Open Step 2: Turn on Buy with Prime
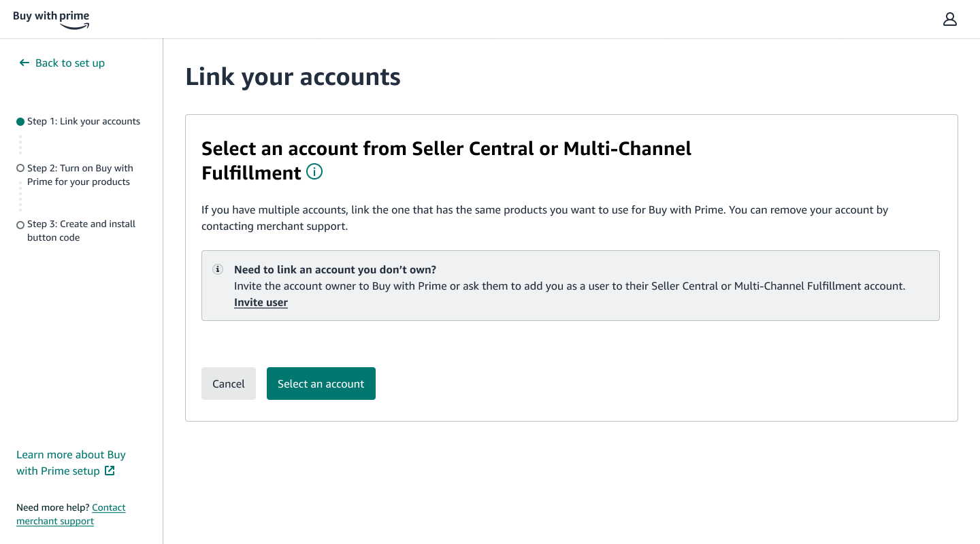980x544 pixels. [80, 175]
